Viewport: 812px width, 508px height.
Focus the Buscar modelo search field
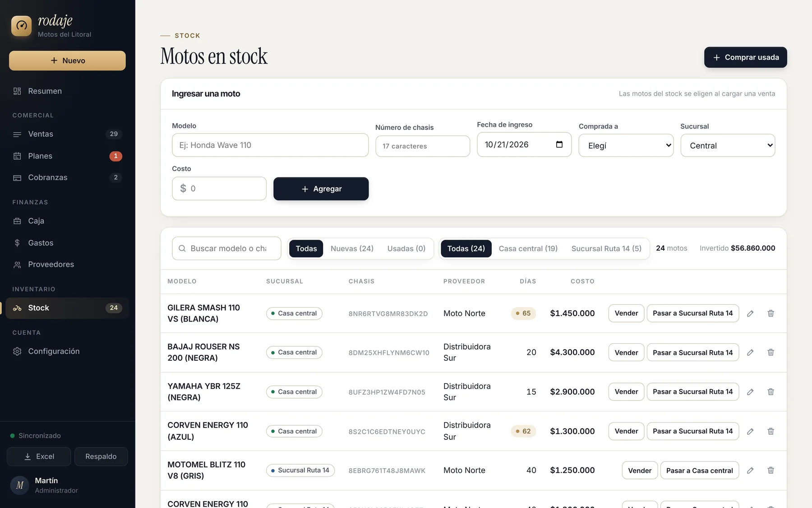tap(226, 248)
